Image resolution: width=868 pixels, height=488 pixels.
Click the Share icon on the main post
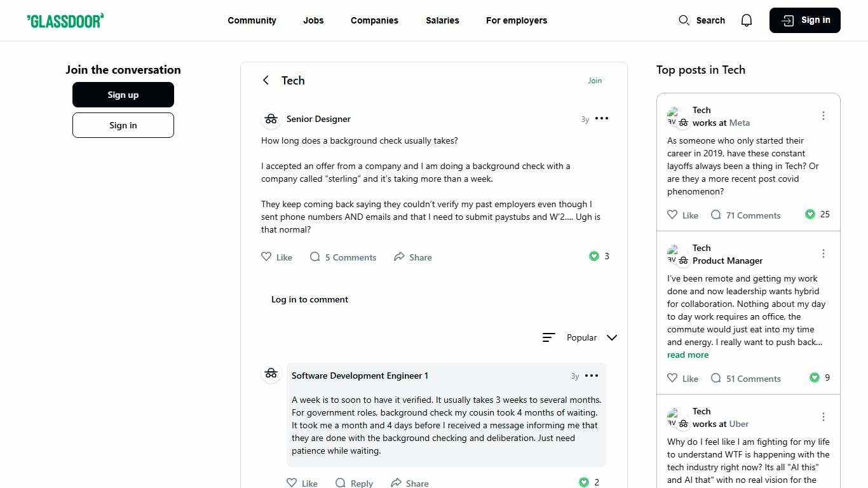pos(399,257)
